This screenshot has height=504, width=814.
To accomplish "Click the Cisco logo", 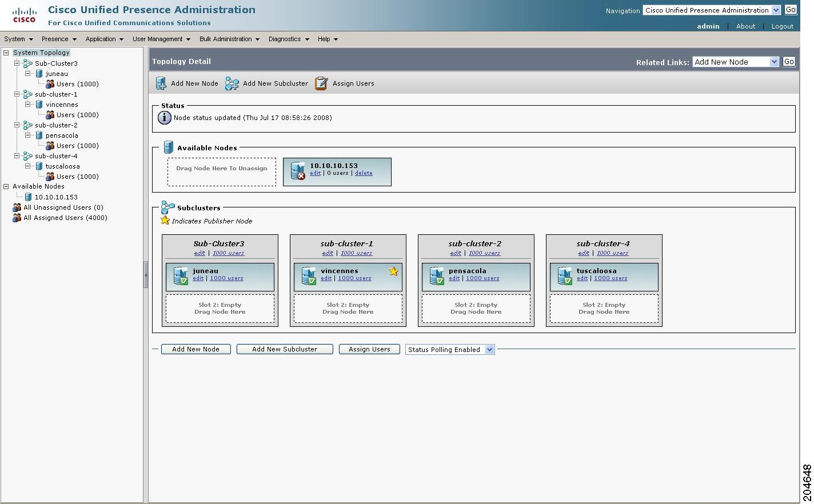I will point(25,15).
